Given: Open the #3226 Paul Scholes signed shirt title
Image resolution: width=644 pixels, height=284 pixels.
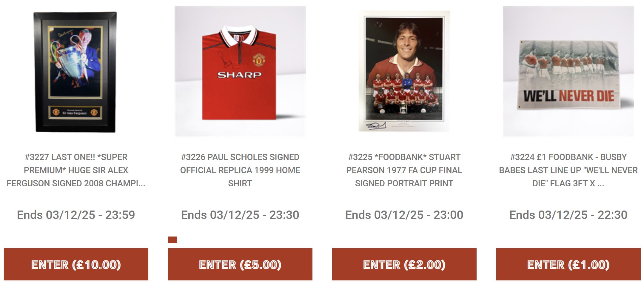Looking at the screenshot, I should point(240,170).
